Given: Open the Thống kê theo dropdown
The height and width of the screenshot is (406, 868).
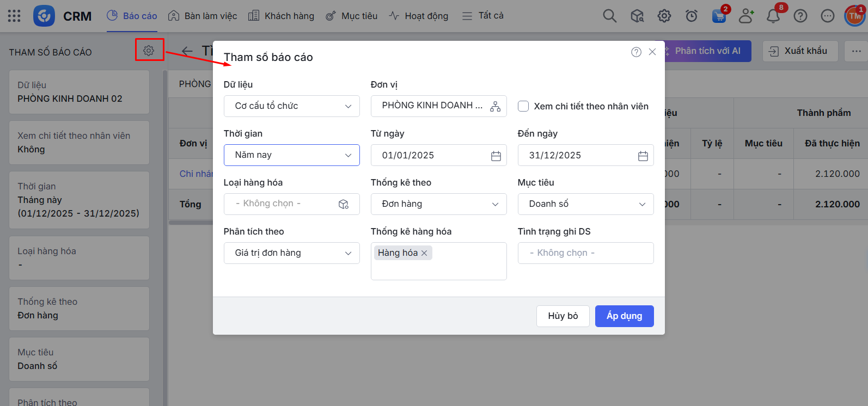Looking at the screenshot, I should tap(438, 204).
